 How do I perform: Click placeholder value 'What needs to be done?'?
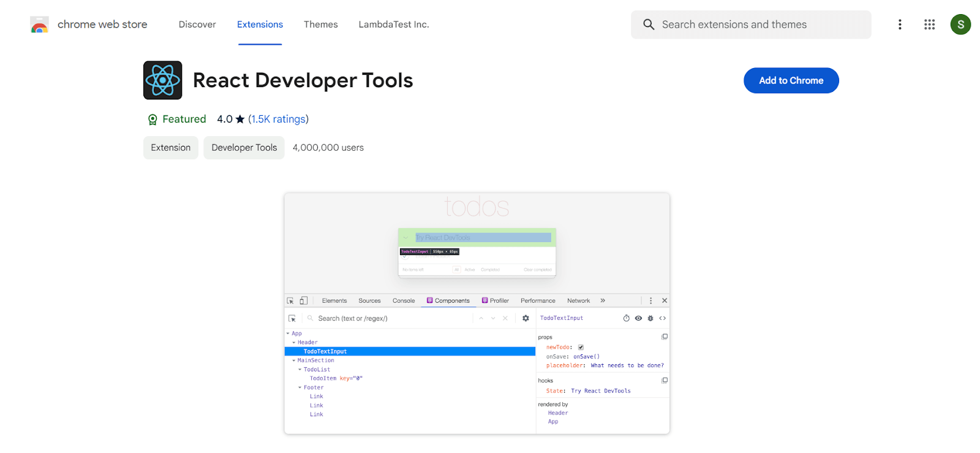(627, 365)
